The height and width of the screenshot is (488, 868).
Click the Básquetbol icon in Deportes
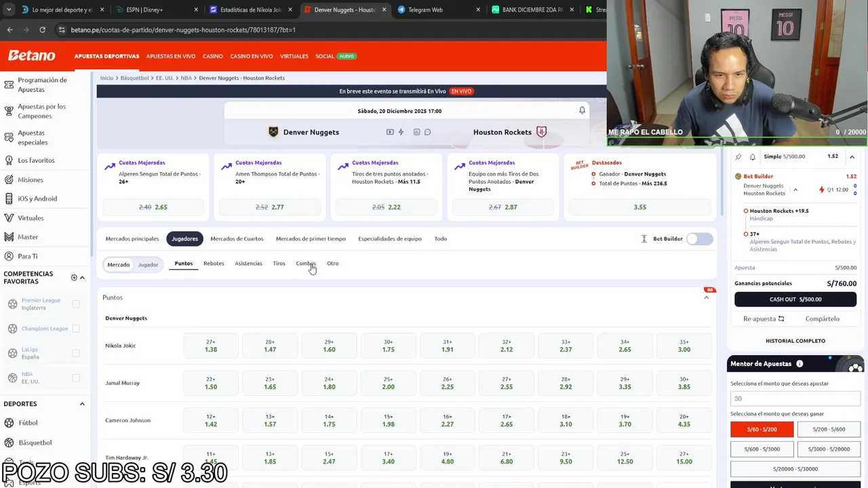click(9, 443)
